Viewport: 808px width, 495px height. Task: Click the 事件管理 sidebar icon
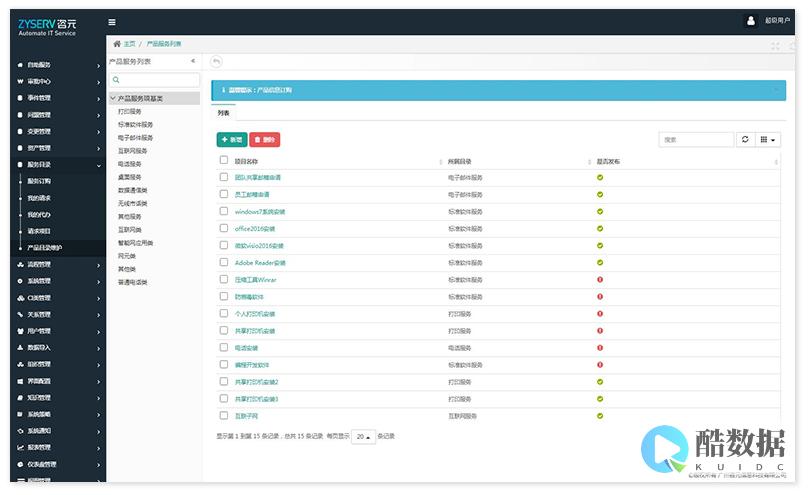tap(20, 98)
